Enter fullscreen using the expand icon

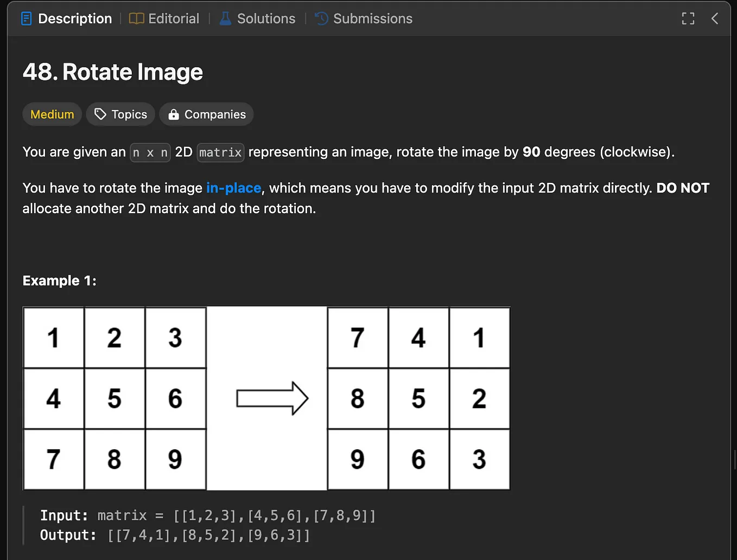pyautogui.click(x=688, y=18)
